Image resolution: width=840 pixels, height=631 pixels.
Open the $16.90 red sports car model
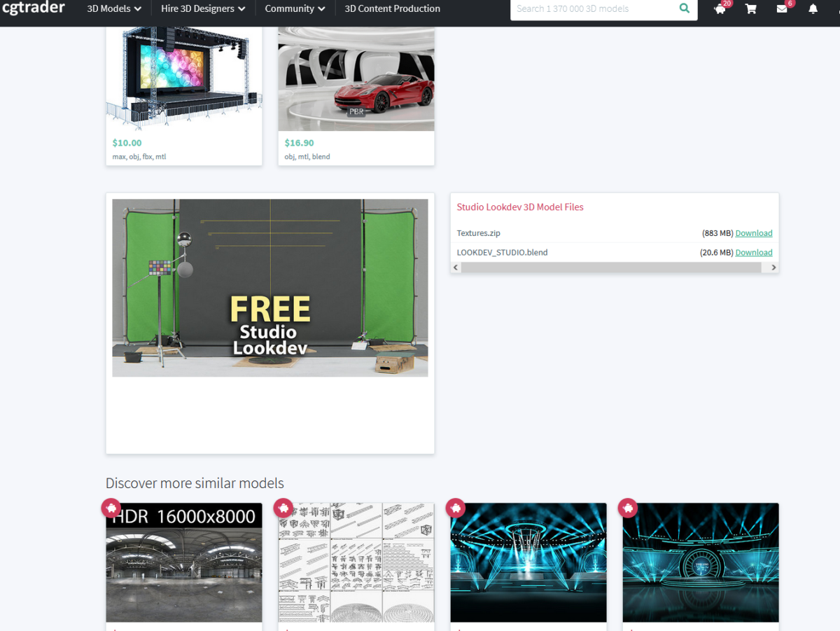click(356, 77)
